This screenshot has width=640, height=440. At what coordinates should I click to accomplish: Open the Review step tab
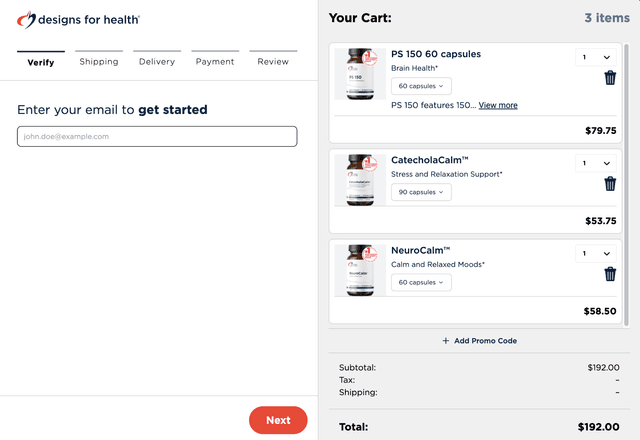[273, 61]
